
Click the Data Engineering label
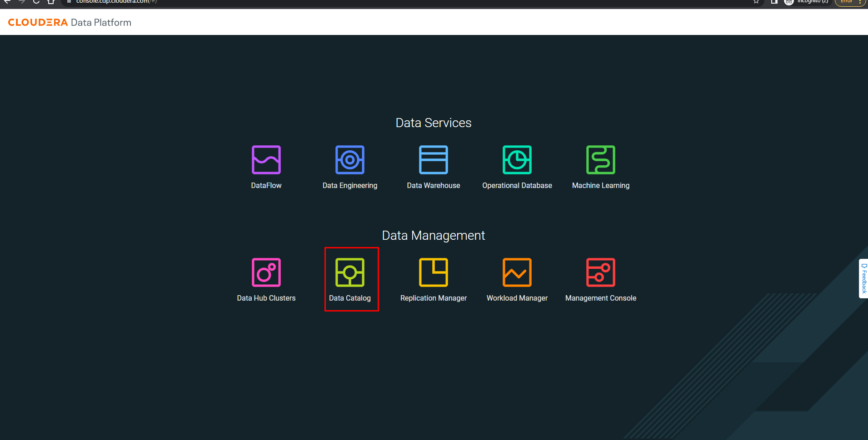pos(350,185)
